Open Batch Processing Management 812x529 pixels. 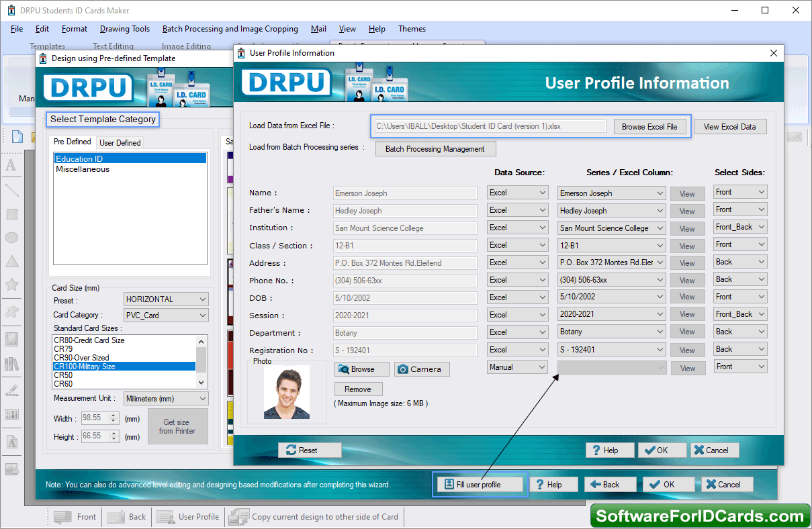[435, 149]
